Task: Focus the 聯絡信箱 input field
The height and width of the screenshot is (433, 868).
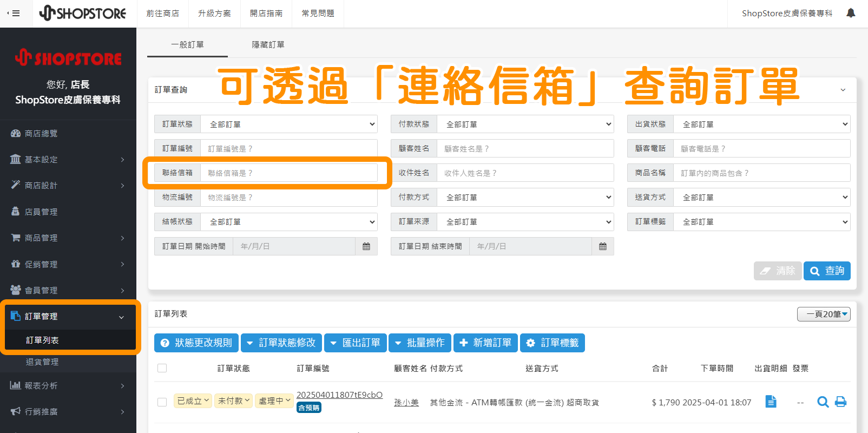Action: pos(289,173)
